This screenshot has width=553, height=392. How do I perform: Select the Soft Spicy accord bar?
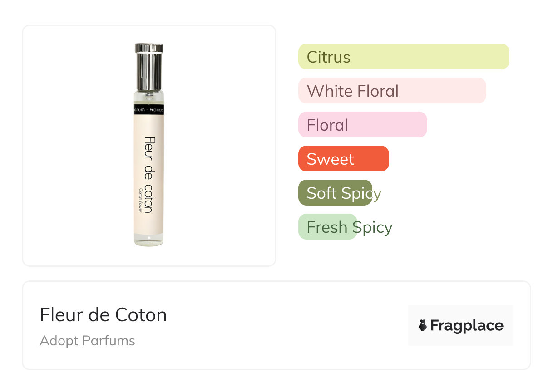pyautogui.click(x=335, y=193)
